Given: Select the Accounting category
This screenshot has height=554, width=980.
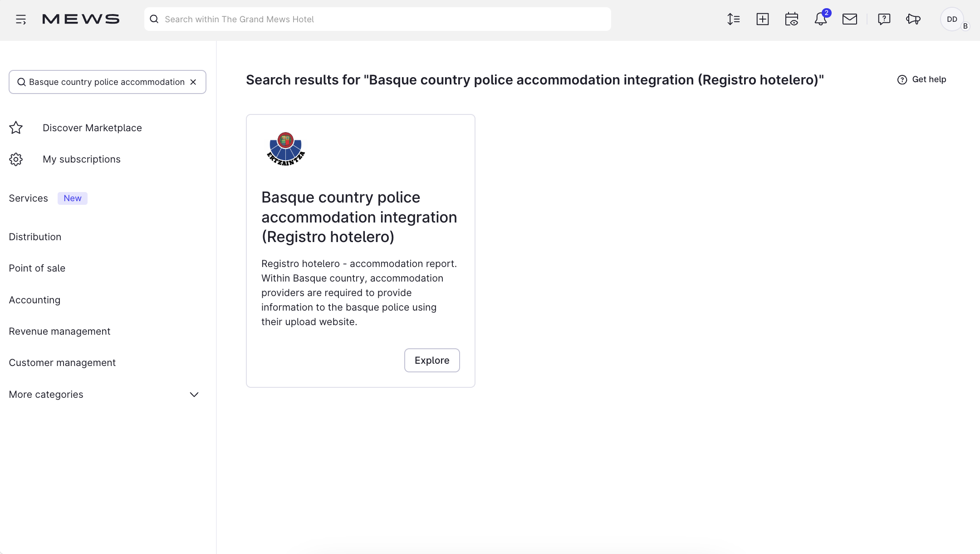Looking at the screenshot, I should click(x=34, y=300).
